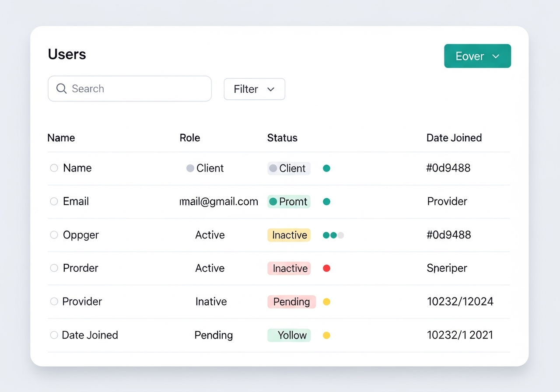
Task: Click Active role in Prorder row
Action: point(210,268)
